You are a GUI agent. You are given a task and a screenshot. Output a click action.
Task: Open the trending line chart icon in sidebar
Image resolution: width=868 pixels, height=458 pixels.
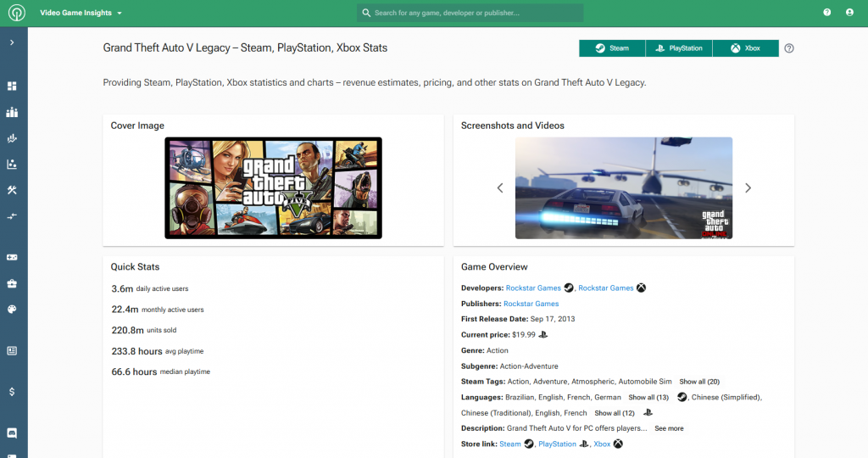tap(12, 138)
